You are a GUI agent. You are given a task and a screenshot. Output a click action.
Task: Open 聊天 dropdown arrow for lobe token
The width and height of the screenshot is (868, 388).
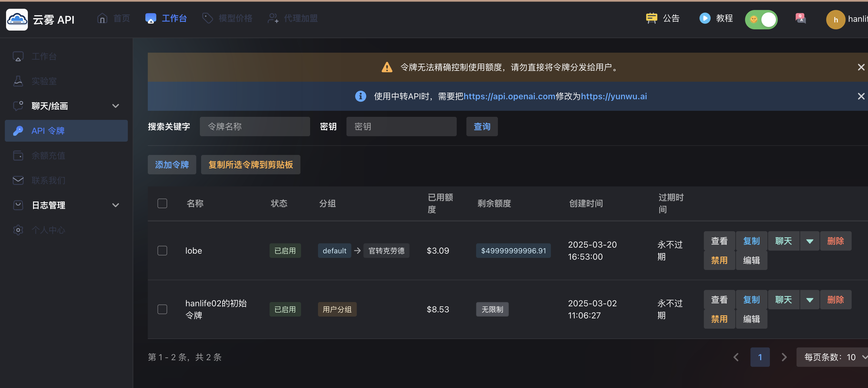(809, 241)
